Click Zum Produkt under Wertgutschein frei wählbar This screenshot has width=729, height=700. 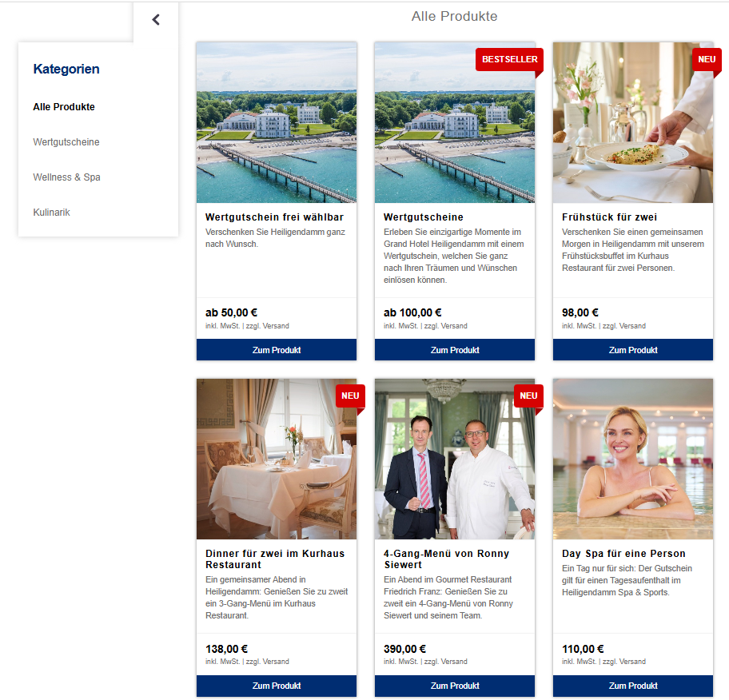click(x=276, y=349)
